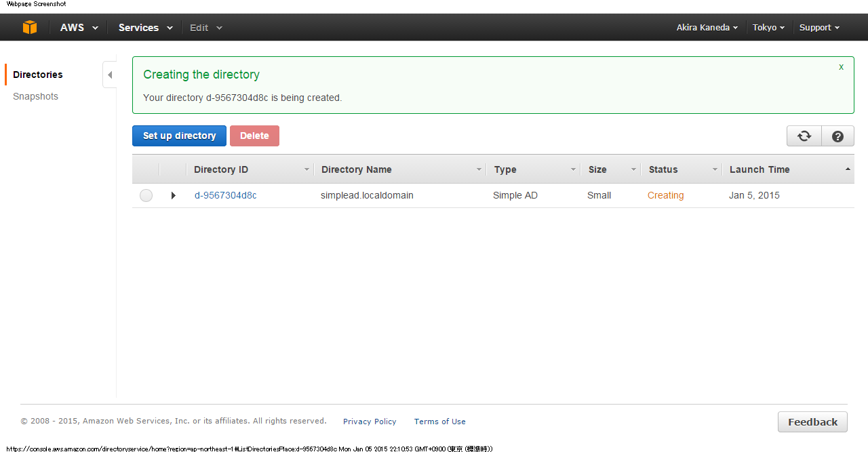Open the Services dropdown menu
Image resolution: width=868 pixels, height=452 pixels.
(145, 28)
